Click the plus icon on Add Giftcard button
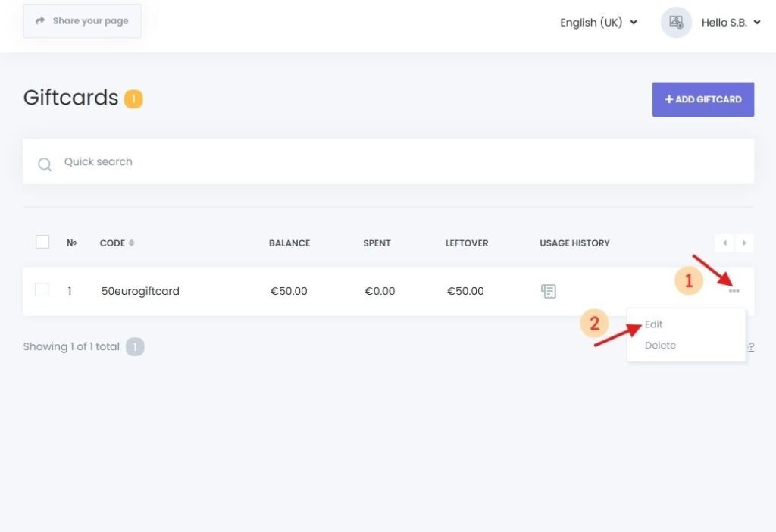The image size is (776, 532). click(x=668, y=99)
